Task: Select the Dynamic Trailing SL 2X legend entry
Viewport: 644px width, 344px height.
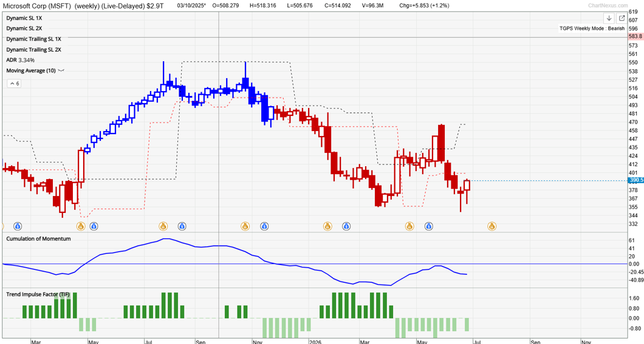Action: (33, 50)
